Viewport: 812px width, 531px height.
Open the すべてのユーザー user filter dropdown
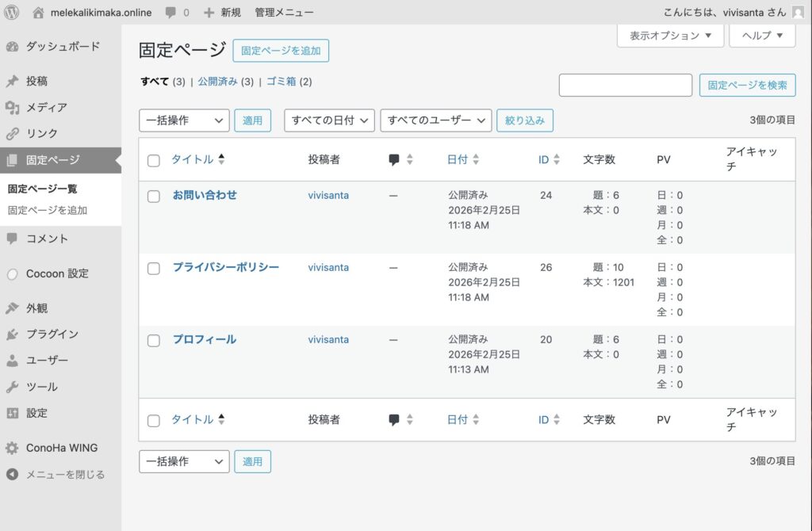[435, 120]
